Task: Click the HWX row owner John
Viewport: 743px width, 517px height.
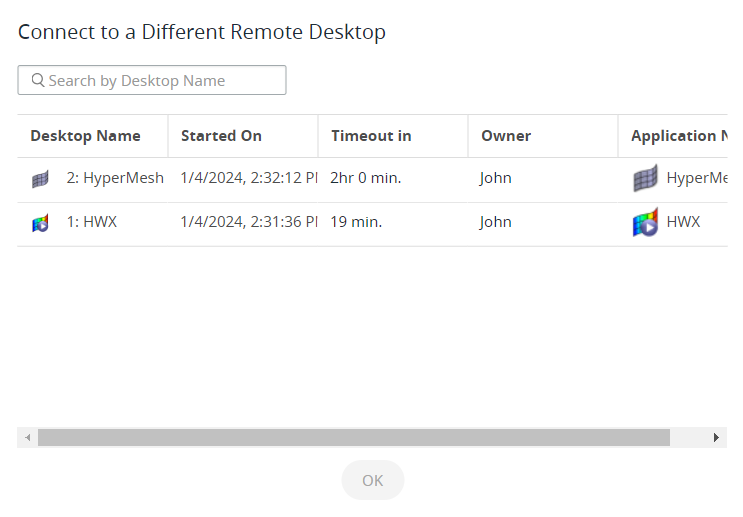Action: coord(496,222)
